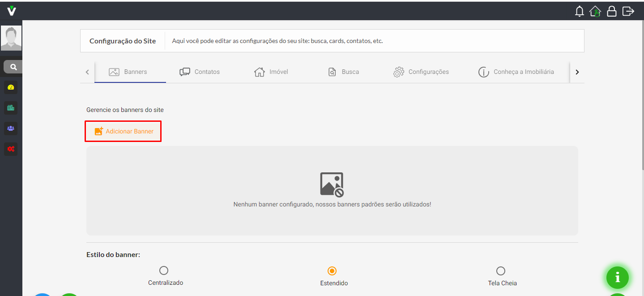Click the 'Gerencie os banners do site' text
This screenshot has width=644, height=296.
click(x=125, y=109)
